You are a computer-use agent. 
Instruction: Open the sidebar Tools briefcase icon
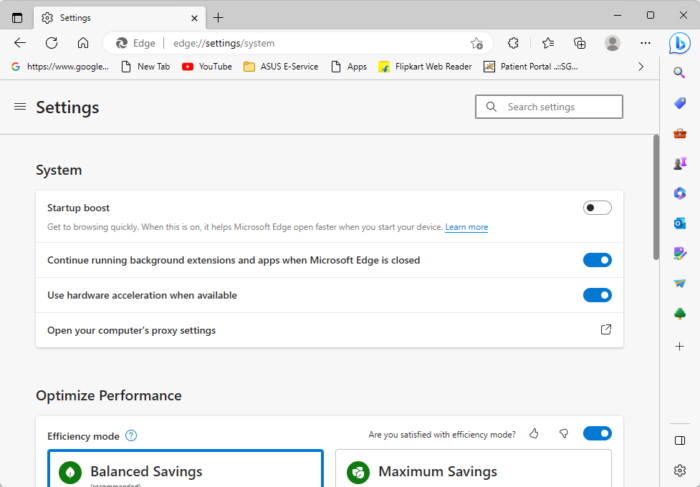[680, 133]
